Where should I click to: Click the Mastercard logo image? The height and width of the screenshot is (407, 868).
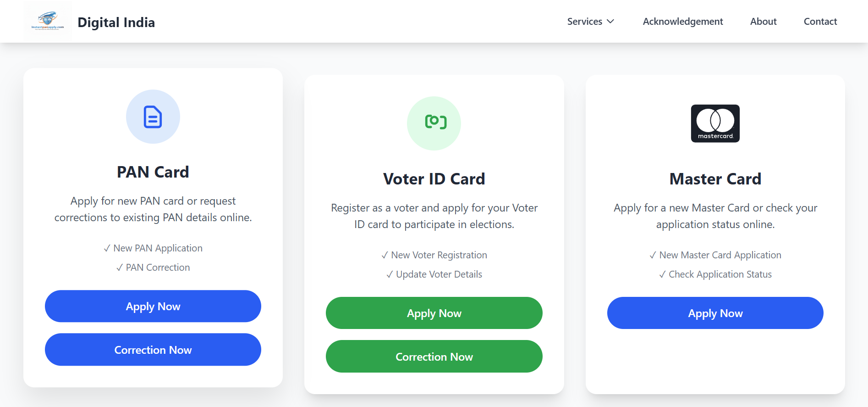[x=715, y=123]
